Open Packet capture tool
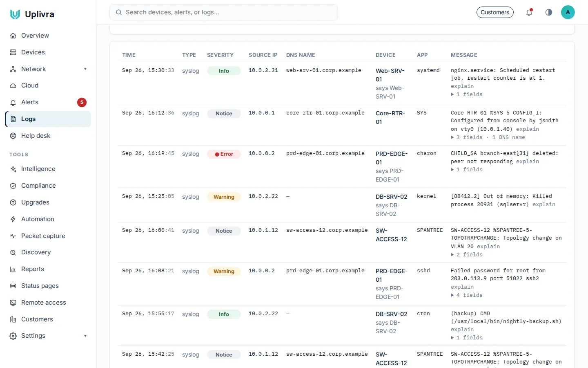588x368 pixels. point(48,236)
